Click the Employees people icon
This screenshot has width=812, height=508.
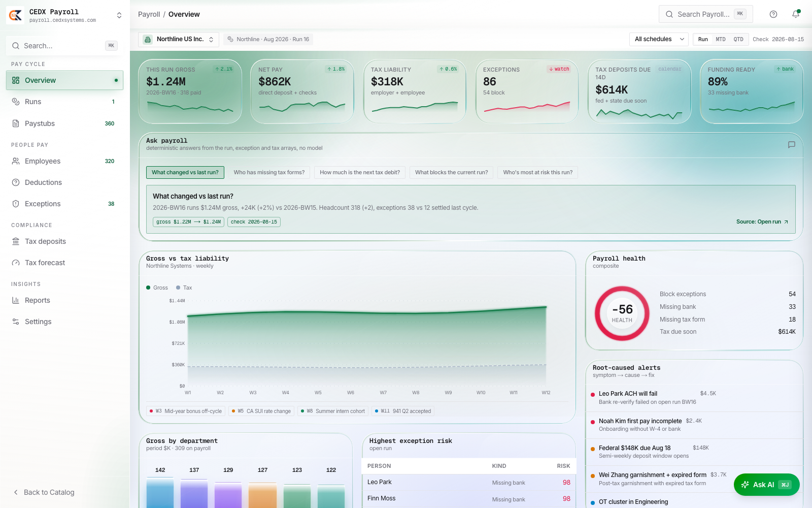(x=16, y=161)
